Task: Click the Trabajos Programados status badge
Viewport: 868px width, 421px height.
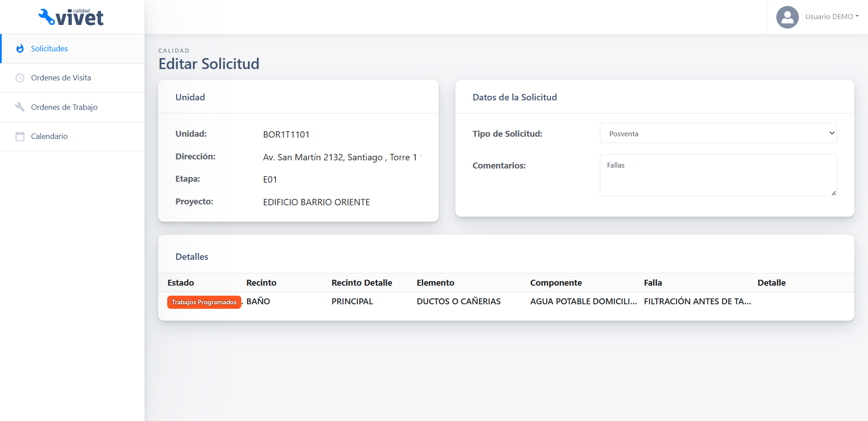Action: [x=204, y=302]
